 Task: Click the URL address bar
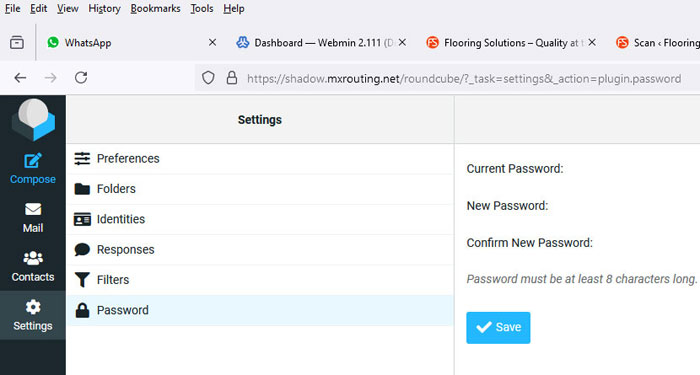(x=464, y=79)
